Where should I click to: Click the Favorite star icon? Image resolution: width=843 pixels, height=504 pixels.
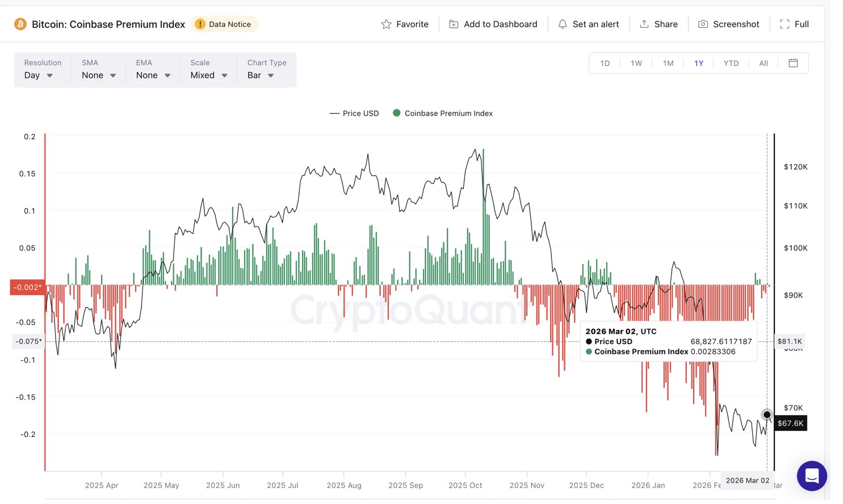tap(386, 24)
